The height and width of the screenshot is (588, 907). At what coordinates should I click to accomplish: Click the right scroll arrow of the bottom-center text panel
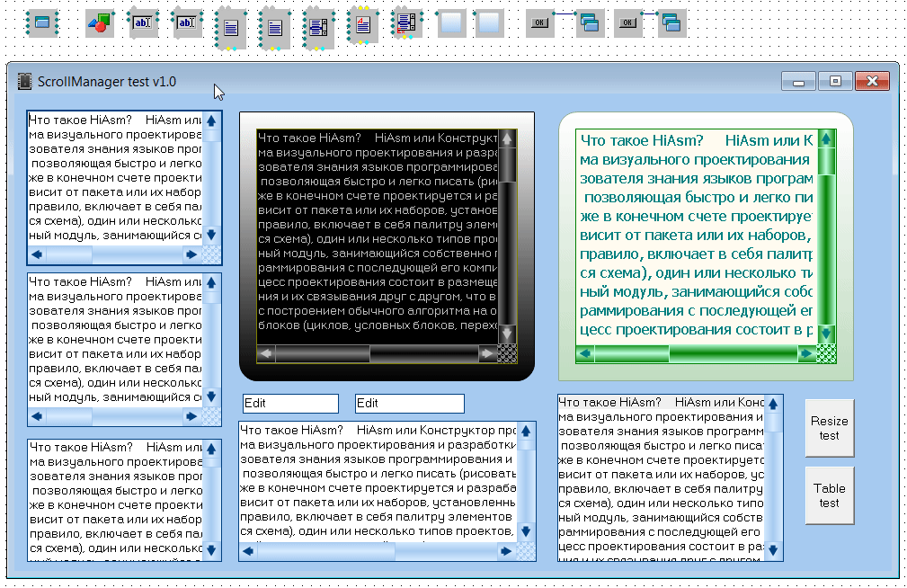[506, 551]
